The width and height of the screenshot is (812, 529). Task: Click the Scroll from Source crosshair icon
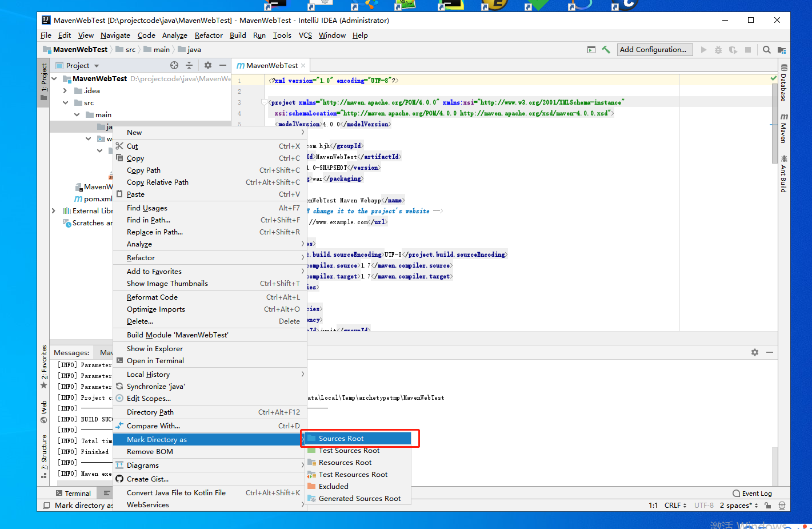click(x=174, y=65)
